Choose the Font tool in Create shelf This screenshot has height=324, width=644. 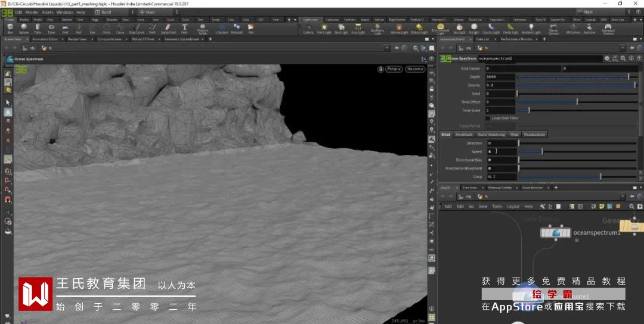(184, 27)
